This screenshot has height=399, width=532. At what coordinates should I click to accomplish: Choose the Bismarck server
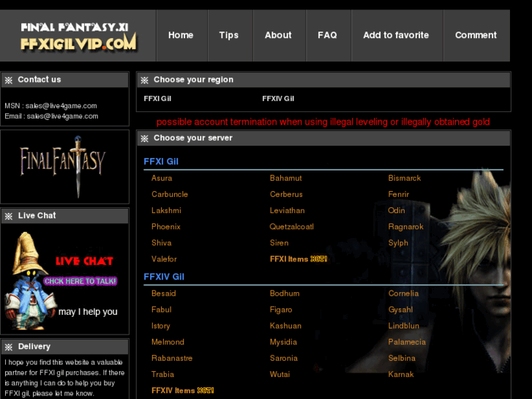[405, 179]
